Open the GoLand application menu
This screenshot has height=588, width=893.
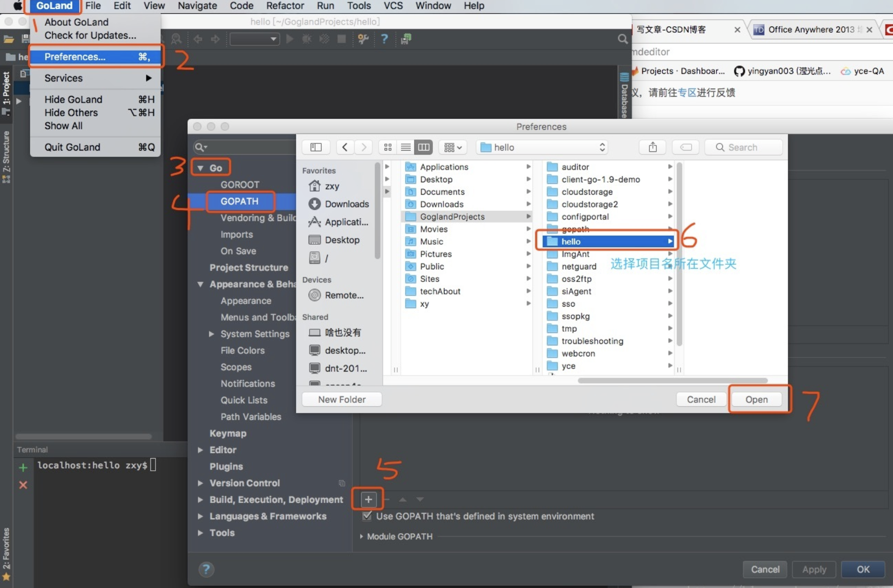point(54,6)
